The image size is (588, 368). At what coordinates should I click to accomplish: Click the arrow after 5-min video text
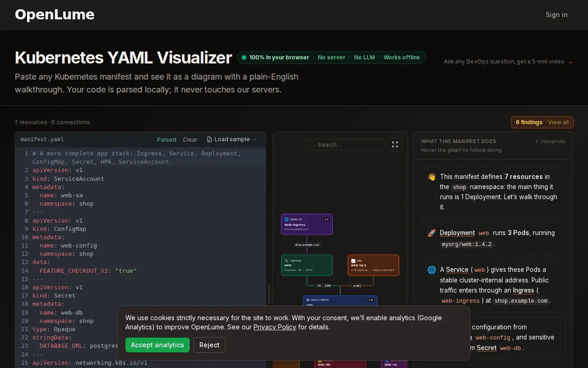click(570, 62)
